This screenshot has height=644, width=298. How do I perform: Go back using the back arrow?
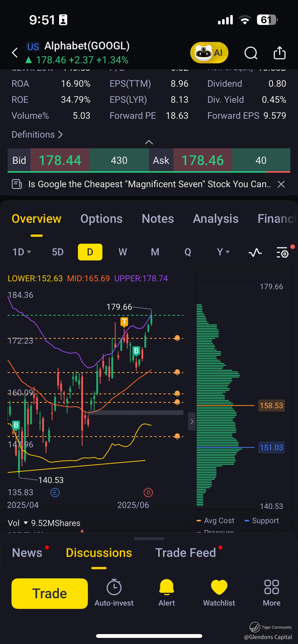point(15,53)
